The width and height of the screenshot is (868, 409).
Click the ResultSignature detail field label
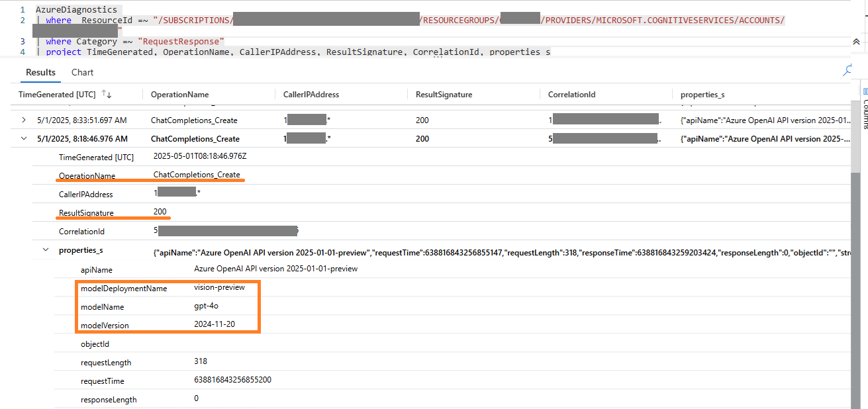[86, 213]
